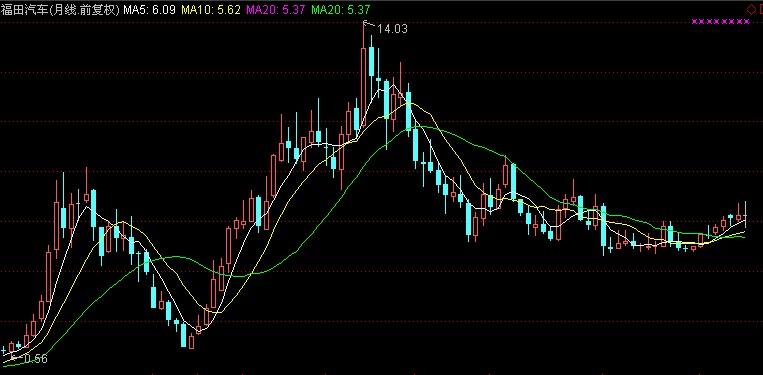Select the green MA20: 5.37 label
This screenshot has width=763, height=375.
pyautogui.click(x=341, y=9)
